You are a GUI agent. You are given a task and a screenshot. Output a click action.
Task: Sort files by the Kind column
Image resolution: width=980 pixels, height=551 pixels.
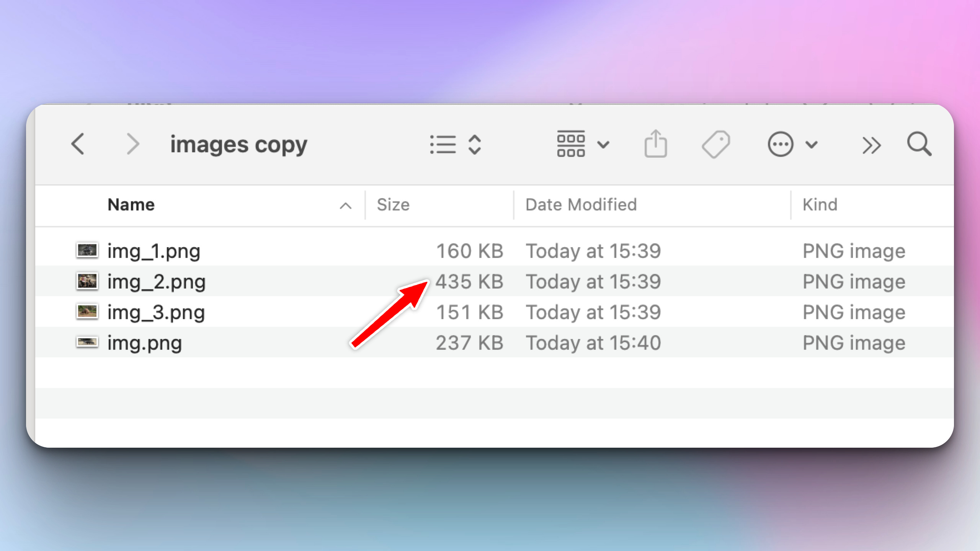820,204
